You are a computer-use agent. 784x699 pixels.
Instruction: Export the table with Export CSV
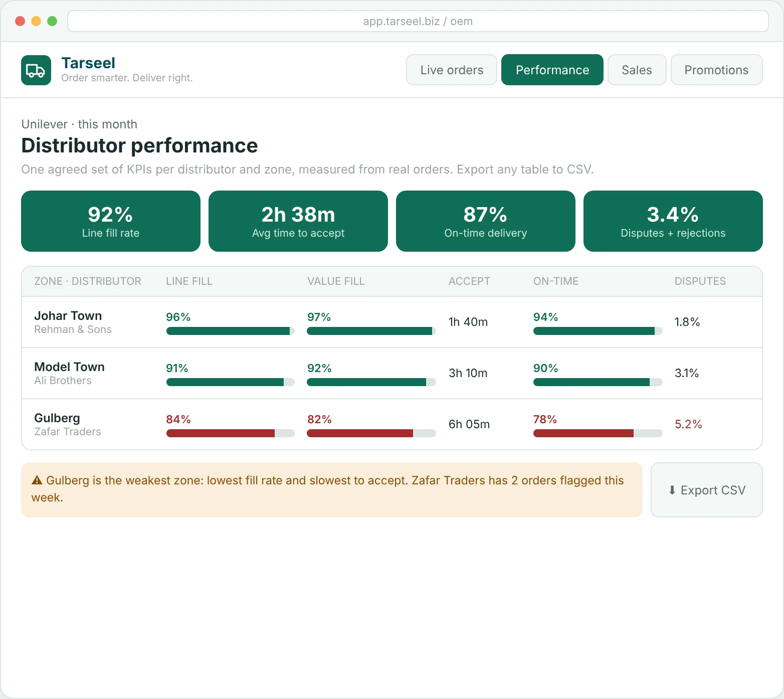coord(707,490)
